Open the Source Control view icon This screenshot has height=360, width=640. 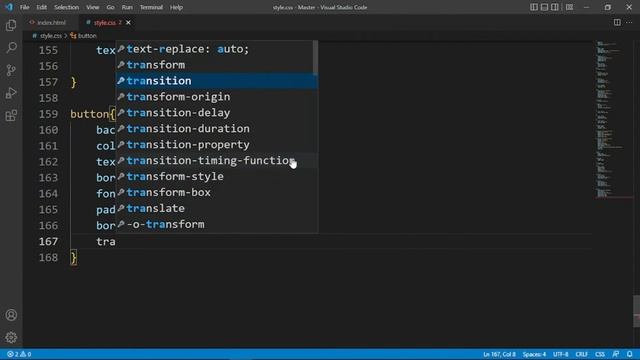coord(11,70)
